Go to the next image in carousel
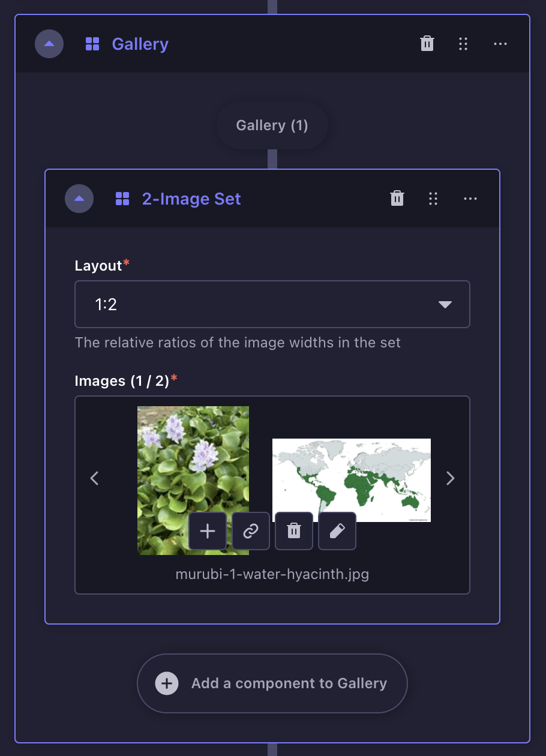The height and width of the screenshot is (756, 546). pos(451,478)
